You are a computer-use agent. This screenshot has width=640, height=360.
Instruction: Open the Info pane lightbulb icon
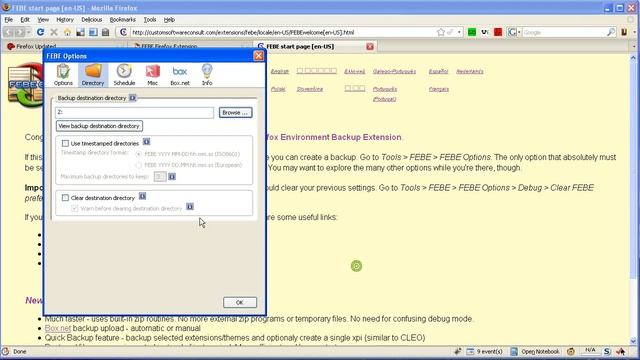point(207,75)
